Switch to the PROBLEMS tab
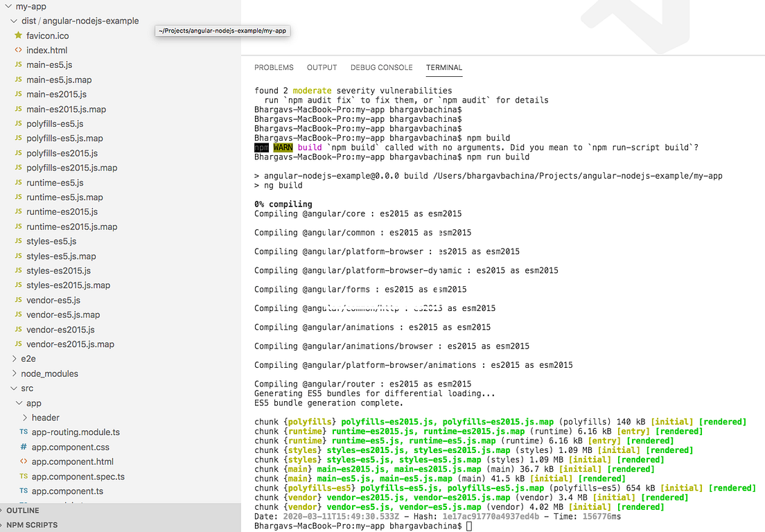This screenshot has height=532, width=765. coord(274,67)
